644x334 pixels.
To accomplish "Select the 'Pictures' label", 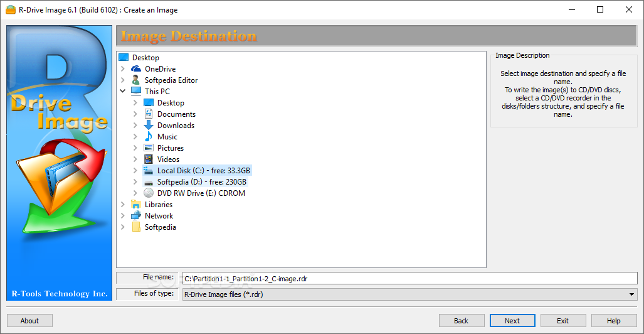I will (x=171, y=148).
